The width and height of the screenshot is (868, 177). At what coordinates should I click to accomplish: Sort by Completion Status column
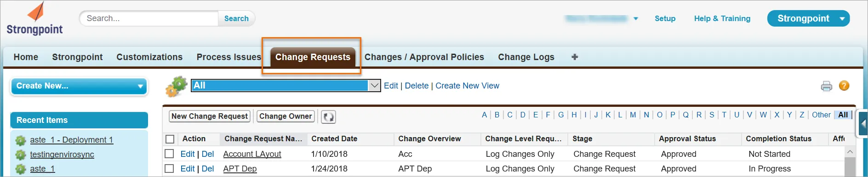point(778,138)
